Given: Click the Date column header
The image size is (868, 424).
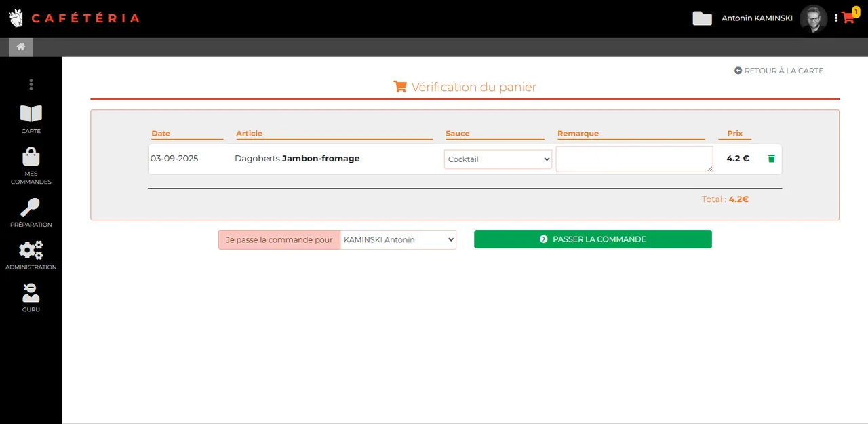Looking at the screenshot, I should pos(161,134).
